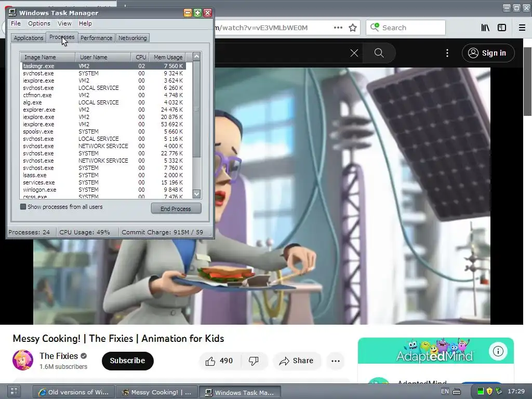The image size is (532, 399).
Task: Select the winlogon.exe process row
Action: point(104,190)
